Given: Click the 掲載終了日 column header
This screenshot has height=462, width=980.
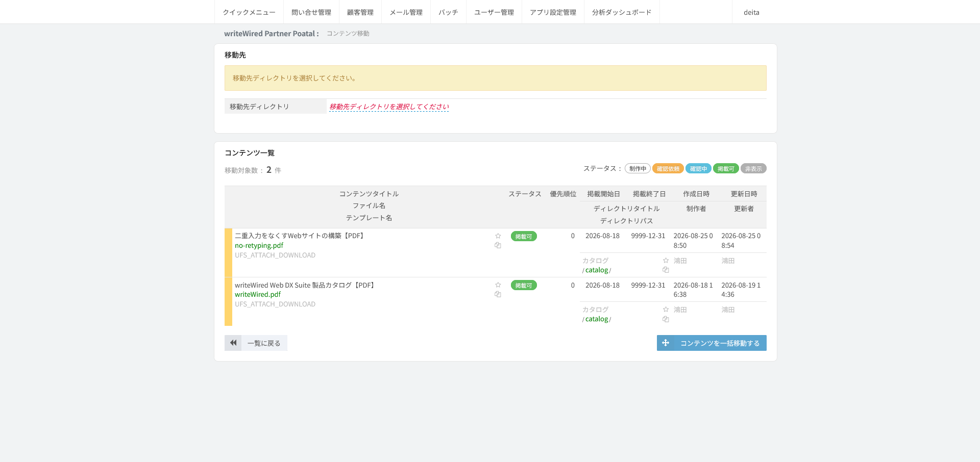Looking at the screenshot, I should coord(649,194).
